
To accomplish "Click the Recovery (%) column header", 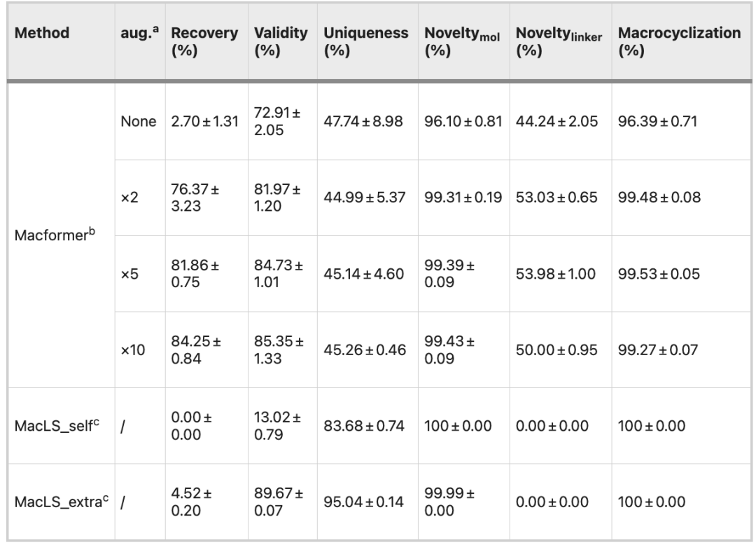I will (x=204, y=41).
